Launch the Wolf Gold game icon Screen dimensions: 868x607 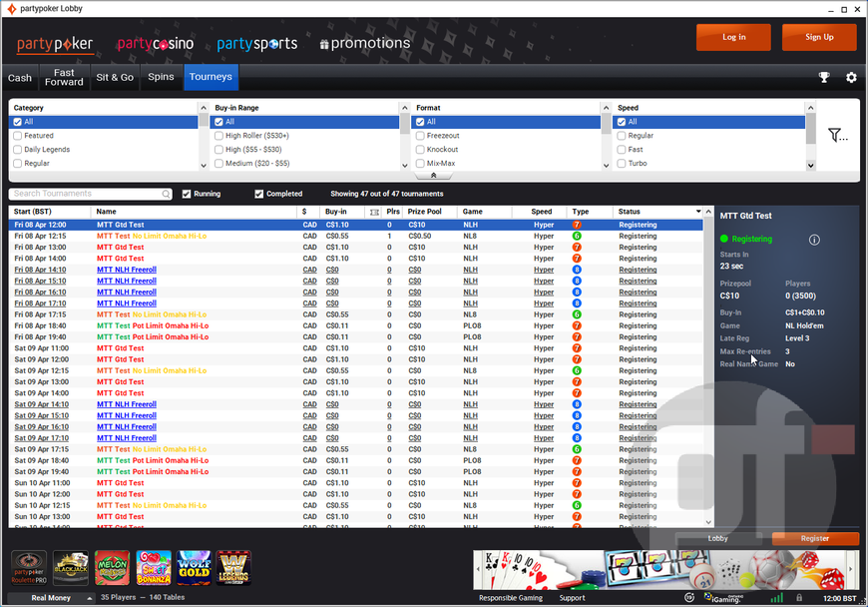194,568
